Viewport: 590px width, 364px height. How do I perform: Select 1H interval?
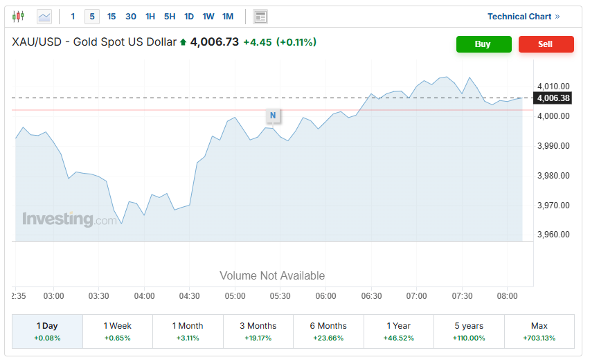[x=150, y=17]
